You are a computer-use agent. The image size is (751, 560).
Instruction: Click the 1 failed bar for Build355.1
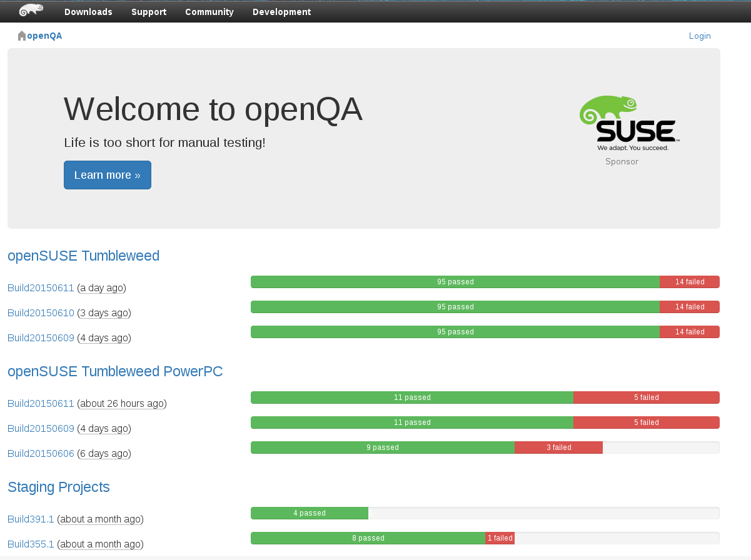click(500, 538)
